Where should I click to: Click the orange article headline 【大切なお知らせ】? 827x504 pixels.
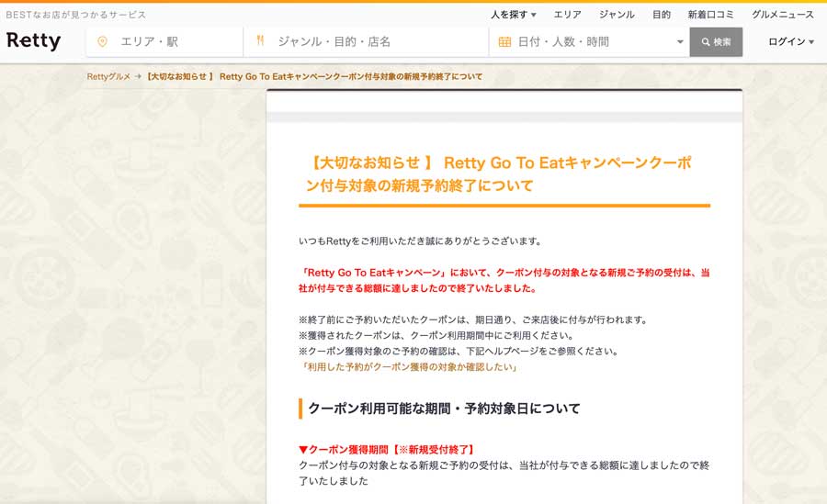pyautogui.click(x=500, y=174)
